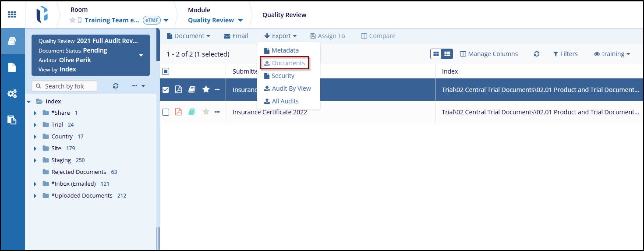Expand the Trial folder in tree
This screenshot has height=251, width=644.
(35, 125)
